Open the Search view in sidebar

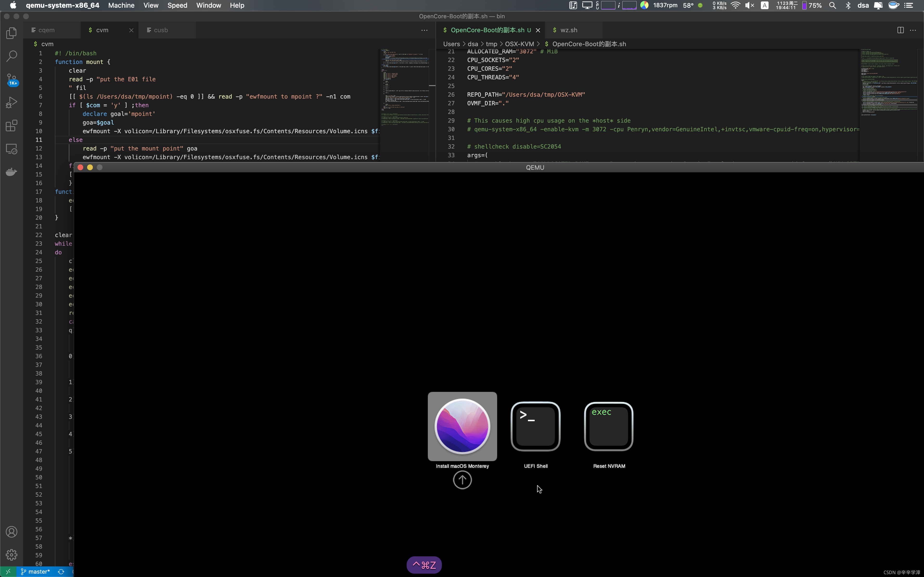click(x=12, y=56)
